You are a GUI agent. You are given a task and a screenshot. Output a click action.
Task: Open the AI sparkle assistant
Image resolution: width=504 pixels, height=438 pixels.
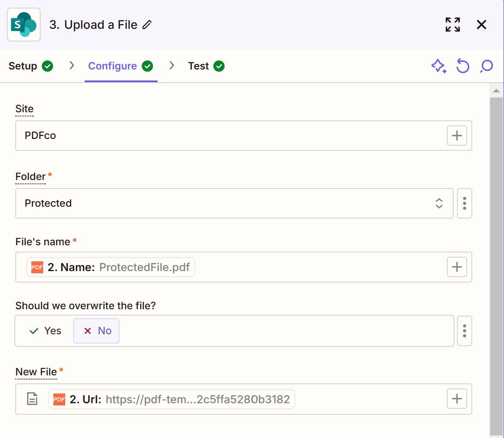pyautogui.click(x=439, y=66)
